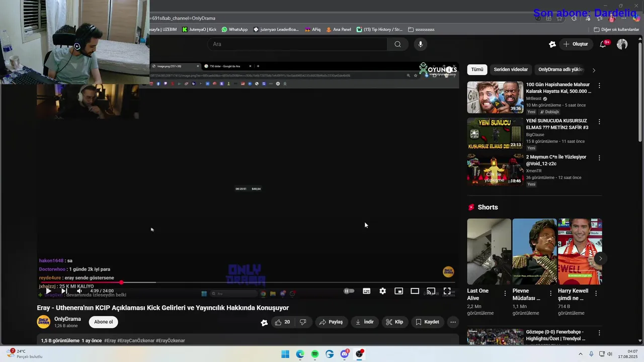Open Harry Kewell short
This screenshot has width=644, height=362.
[x=580, y=251]
